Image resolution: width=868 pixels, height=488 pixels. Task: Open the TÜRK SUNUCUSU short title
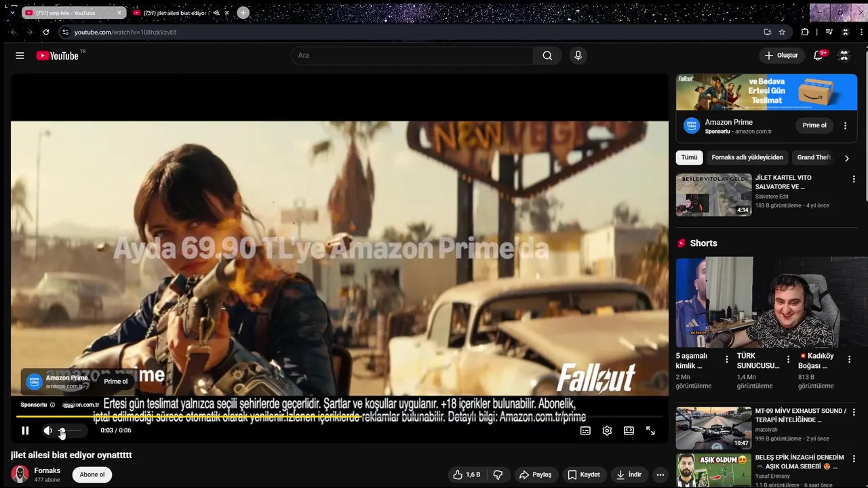757,361
